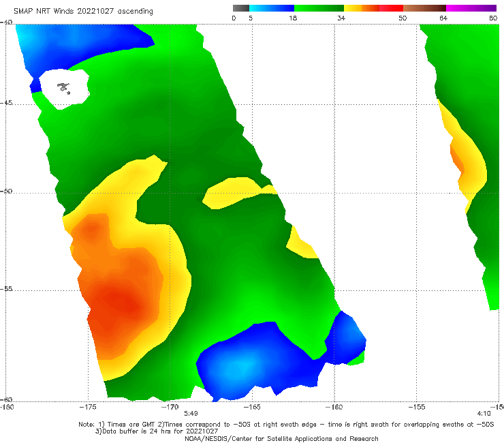Screen dimensions: 504x443
Task: Click the swath time label '4:10'
Action: 484,414
